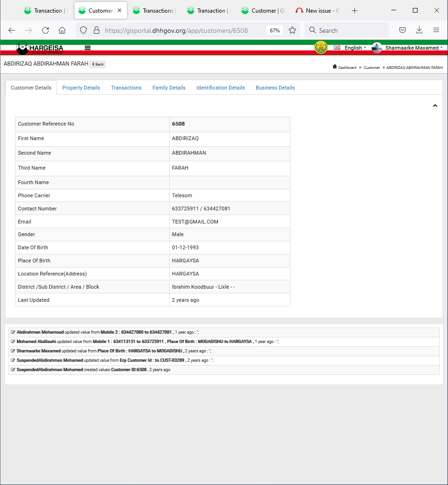Click the Phone Carrier value Telesom
This screenshot has height=485, width=448.
[x=182, y=195]
